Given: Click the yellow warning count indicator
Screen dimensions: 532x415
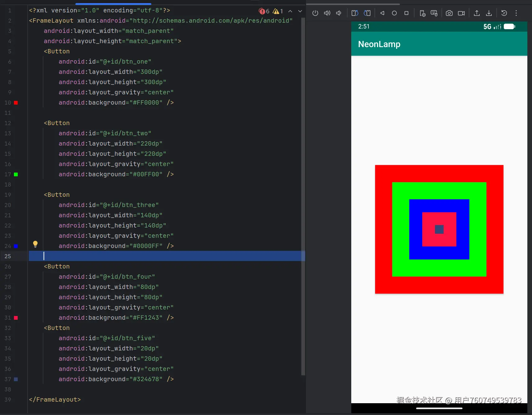Looking at the screenshot, I should [278, 11].
